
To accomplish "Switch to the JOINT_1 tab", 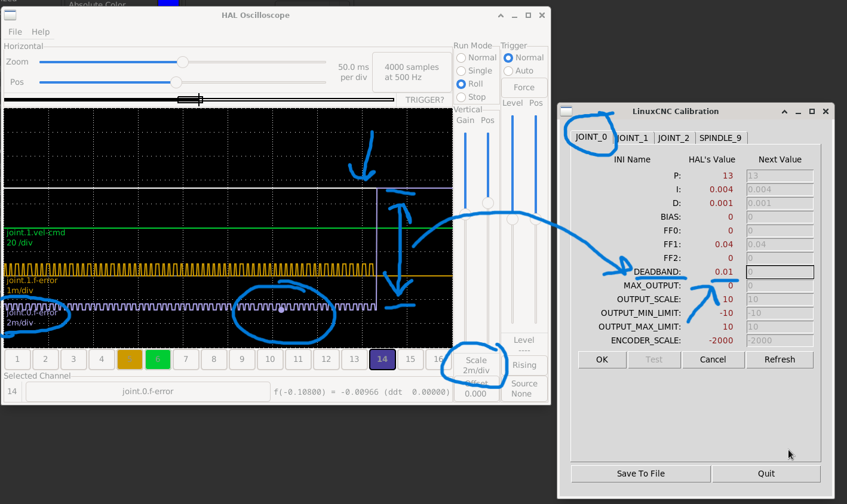I will click(x=633, y=138).
